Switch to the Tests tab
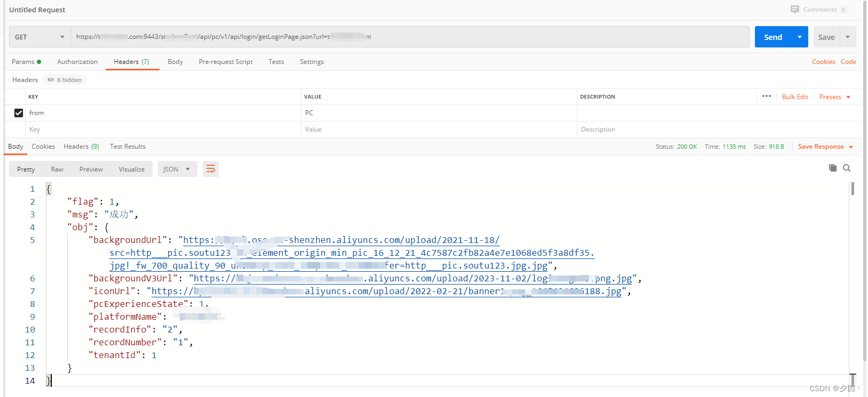Image resolution: width=868 pixels, height=397 pixels. tap(276, 62)
